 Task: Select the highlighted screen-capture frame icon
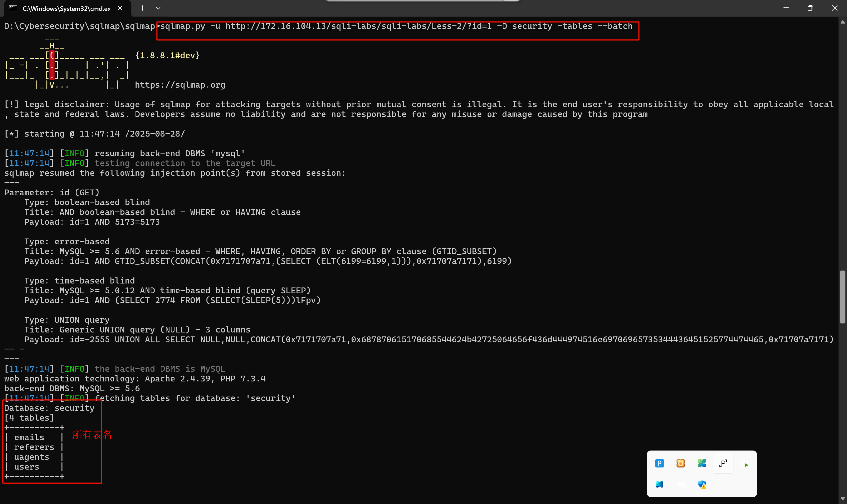coord(723,463)
